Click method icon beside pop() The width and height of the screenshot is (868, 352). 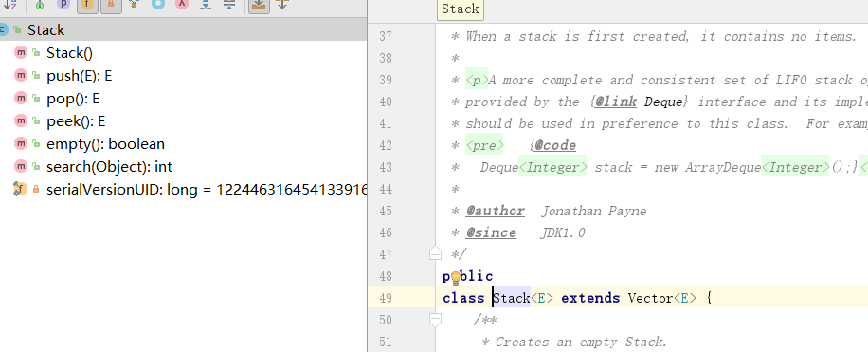21,98
